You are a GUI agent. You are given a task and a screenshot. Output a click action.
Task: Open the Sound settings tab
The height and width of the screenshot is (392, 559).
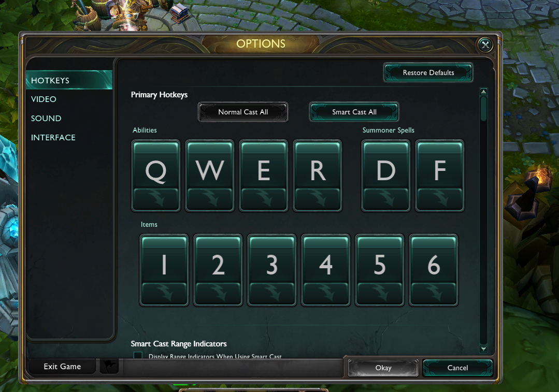tap(46, 118)
